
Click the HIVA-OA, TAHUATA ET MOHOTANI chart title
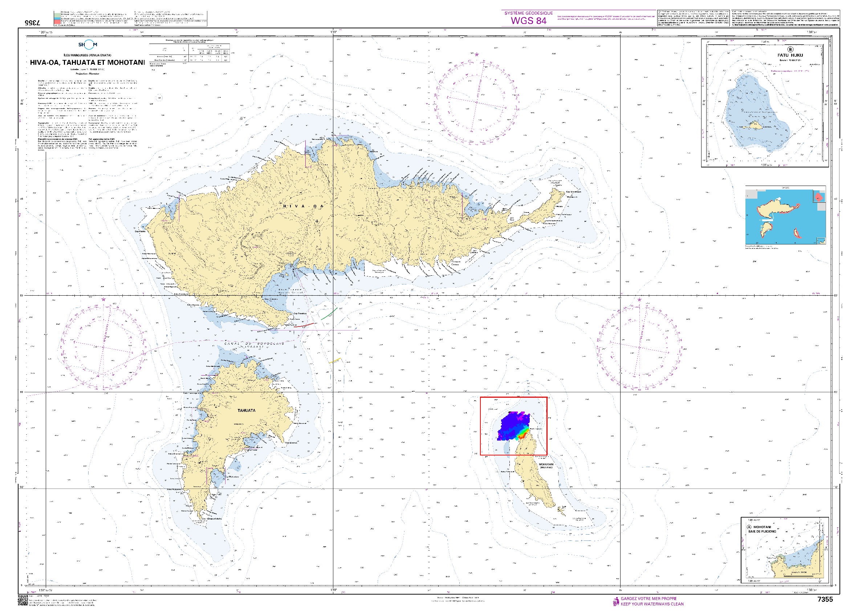(88, 62)
